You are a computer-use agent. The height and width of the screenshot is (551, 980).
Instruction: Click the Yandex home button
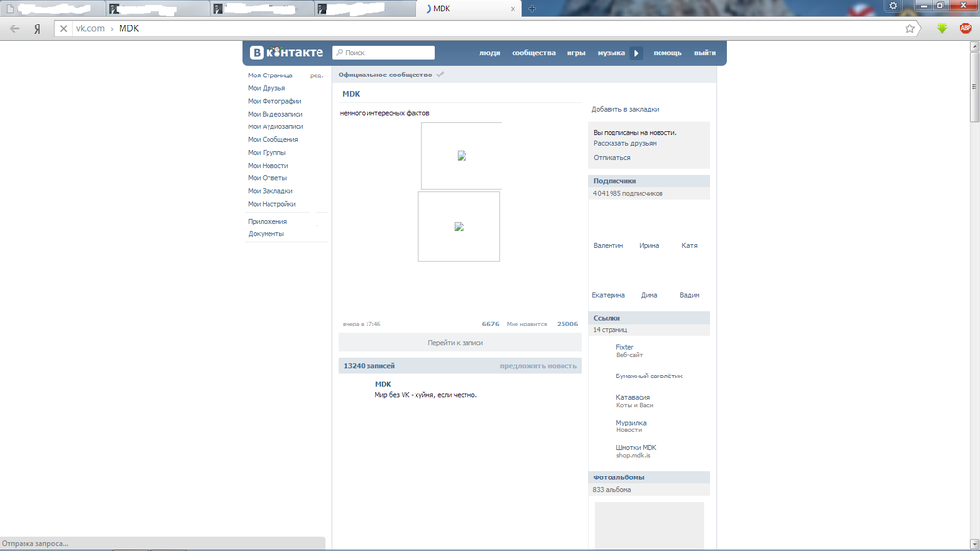[x=37, y=28]
